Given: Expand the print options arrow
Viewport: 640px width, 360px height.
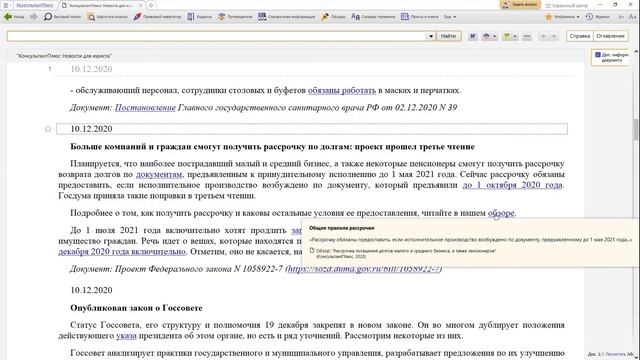Looking at the screenshot, I should coord(494,36).
